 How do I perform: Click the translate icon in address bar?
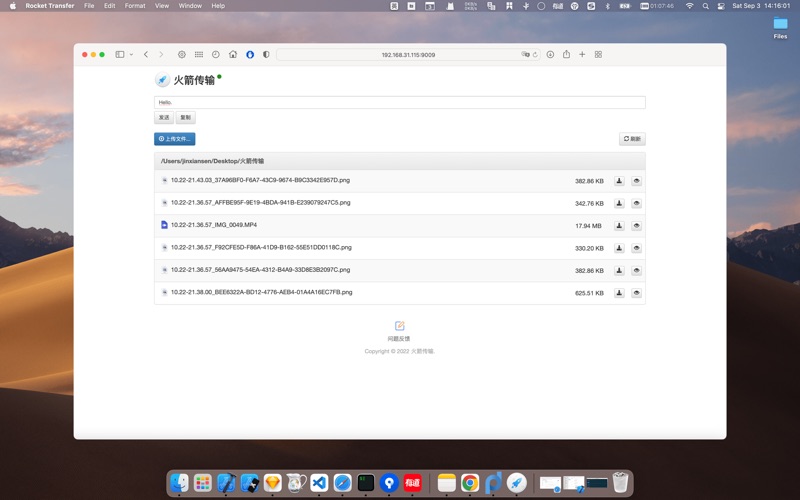coord(525,55)
